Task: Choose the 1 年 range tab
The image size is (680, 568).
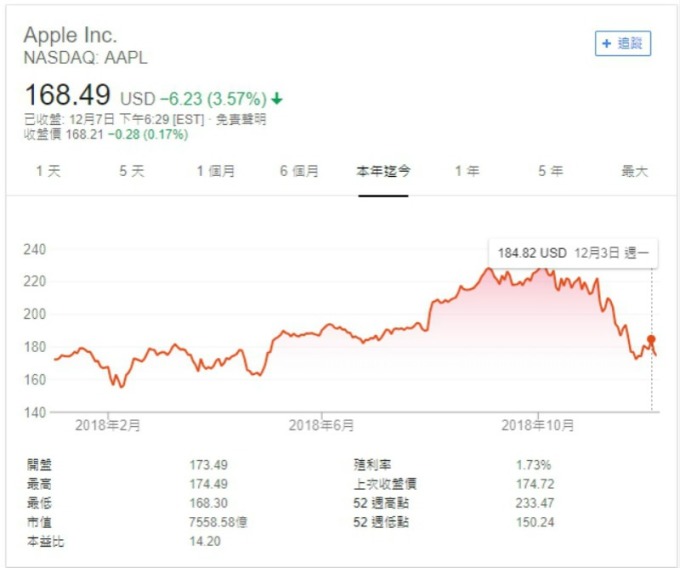Action: pos(467,171)
